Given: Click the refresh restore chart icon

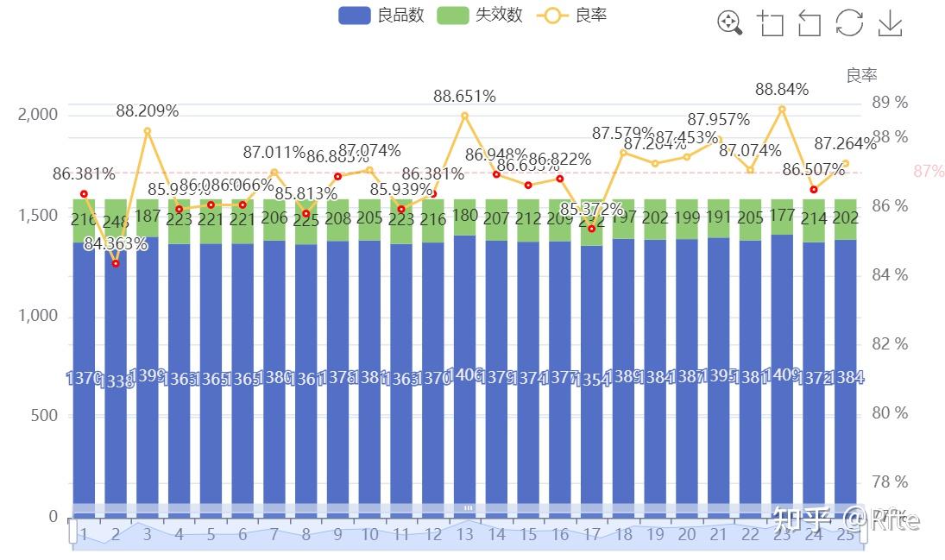Looking at the screenshot, I should pyautogui.click(x=849, y=24).
